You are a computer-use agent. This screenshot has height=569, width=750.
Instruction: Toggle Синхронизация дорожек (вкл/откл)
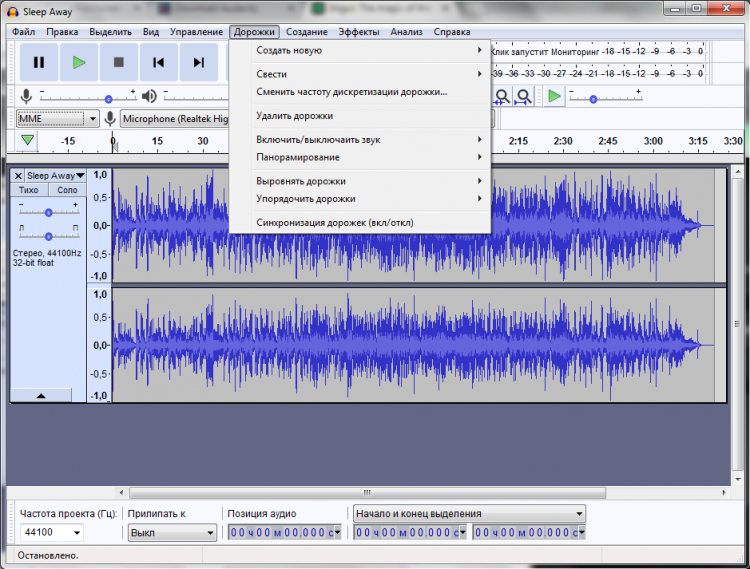tap(334, 222)
